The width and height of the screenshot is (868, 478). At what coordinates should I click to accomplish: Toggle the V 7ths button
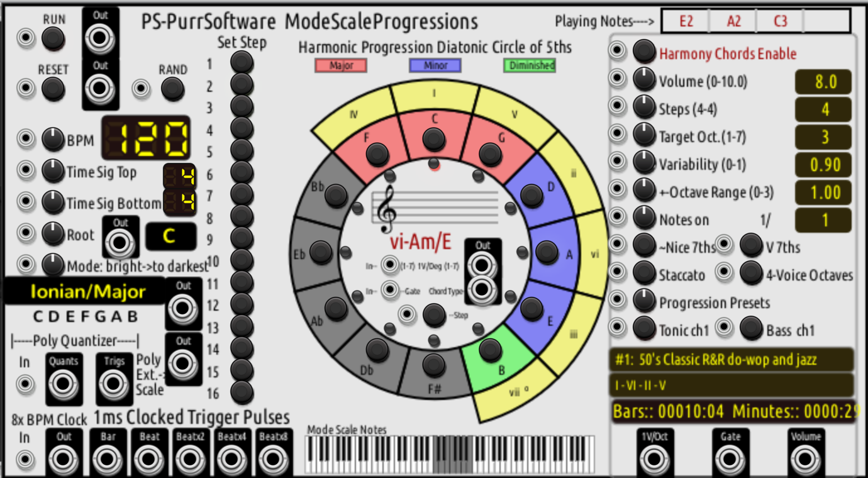point(751,245)
